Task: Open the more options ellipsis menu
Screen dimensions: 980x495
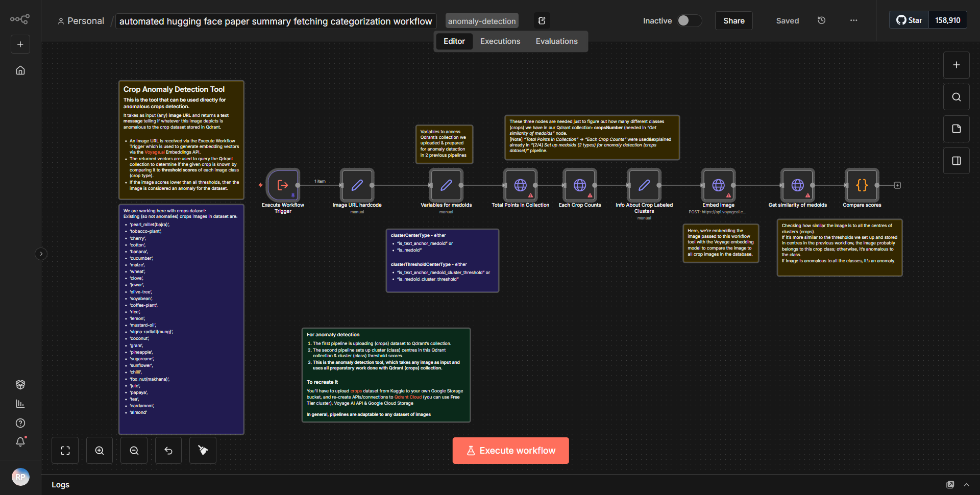Action: (853, 20)
